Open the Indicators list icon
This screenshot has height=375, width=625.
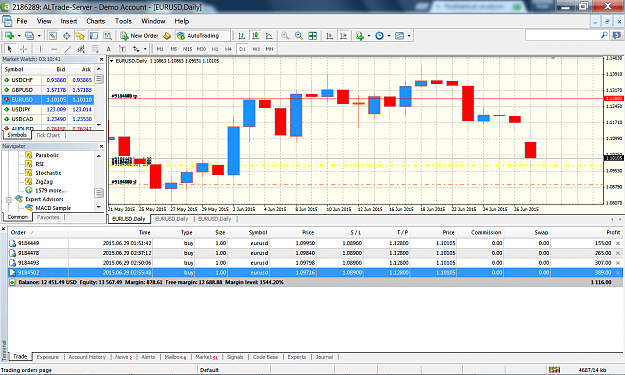360,36
